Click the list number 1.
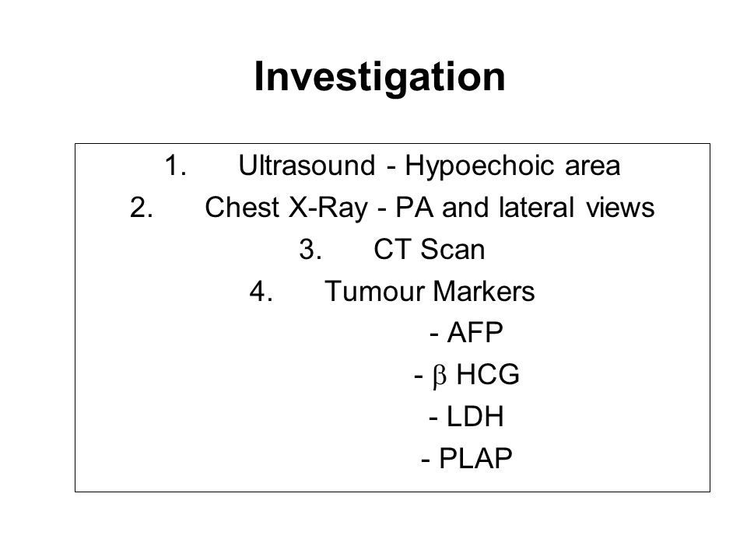747x560 pixels. click(175, 166)
